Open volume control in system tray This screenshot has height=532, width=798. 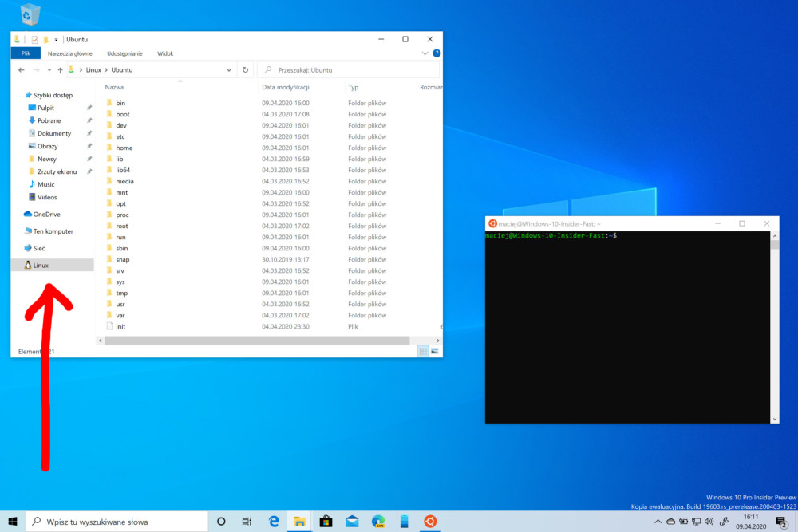pyautogui.click(x=709, y=522)
